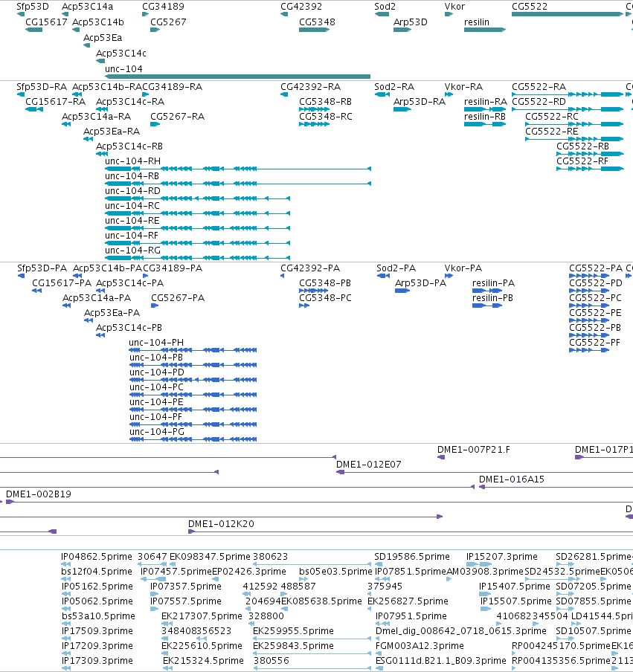
Task: Choose protein Arp53D-PA
Action: pos(421,283)
